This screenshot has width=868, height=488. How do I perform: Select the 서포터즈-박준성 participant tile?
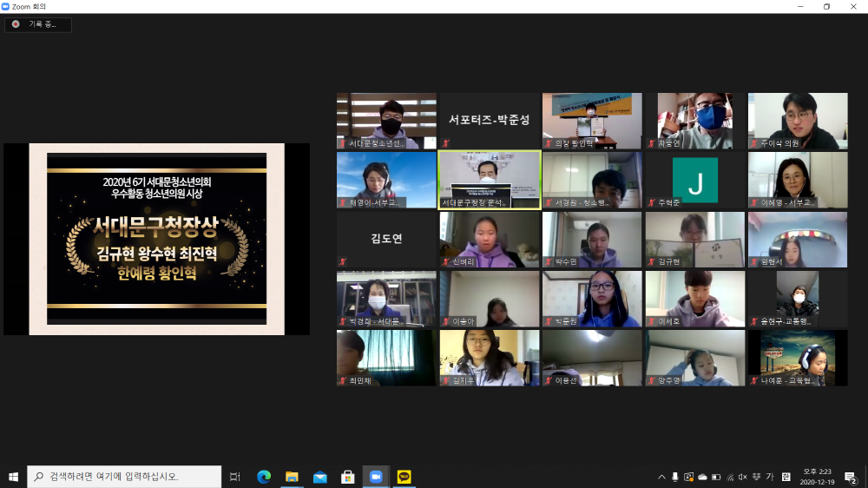tap(489, 121)
